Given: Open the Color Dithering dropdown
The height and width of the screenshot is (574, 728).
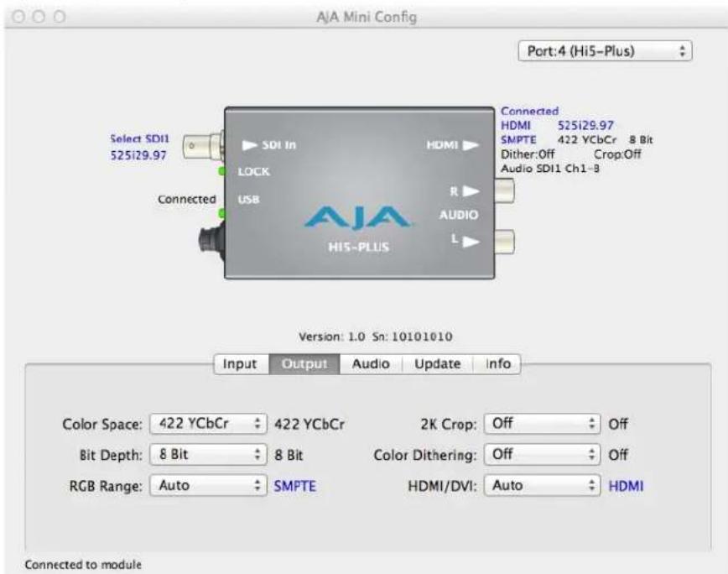Looking at the screenshot, I should tap(543, 455).
